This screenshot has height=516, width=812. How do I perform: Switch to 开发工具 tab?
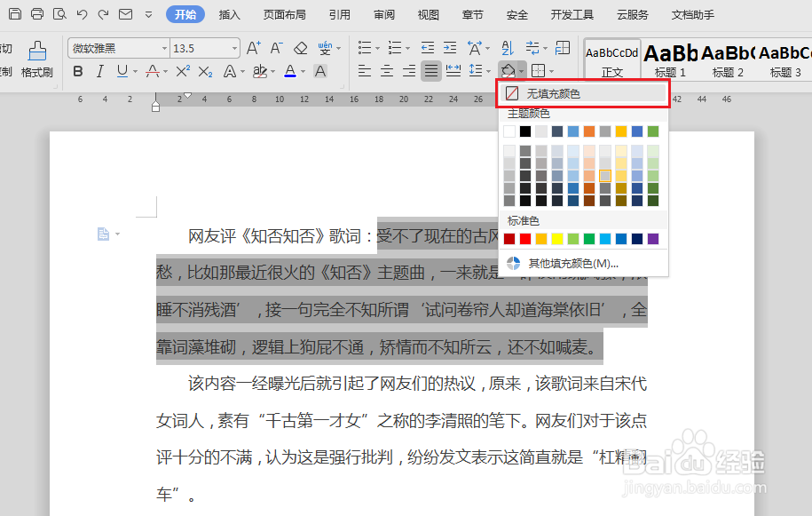pyautogui.click(x=572, y=14)
